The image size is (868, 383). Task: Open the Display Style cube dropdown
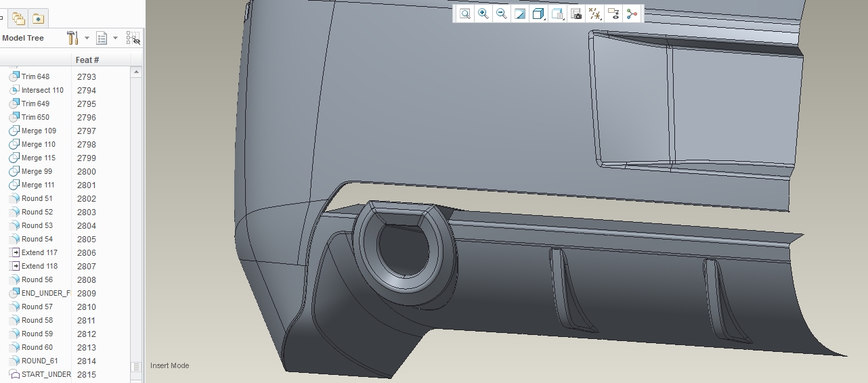(x=539, y=14)
